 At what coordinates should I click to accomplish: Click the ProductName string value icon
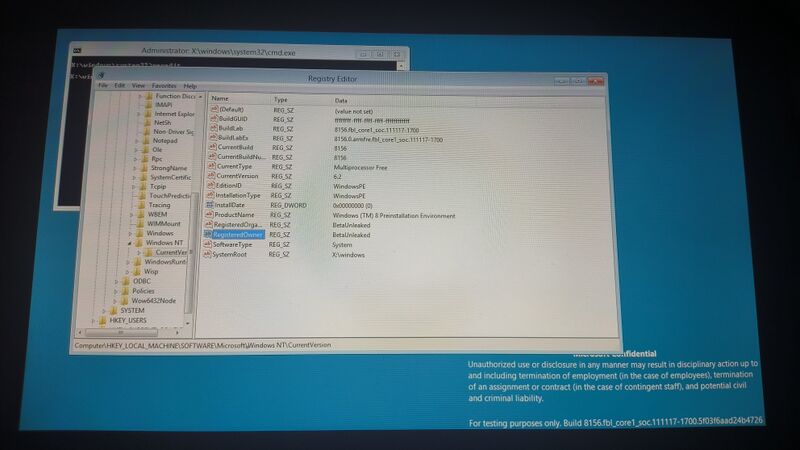(x=209, y=214)
